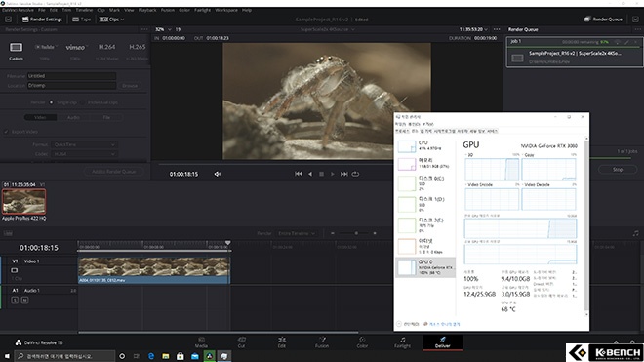Select Job 1 in the Render Queue

click(574, 52)
